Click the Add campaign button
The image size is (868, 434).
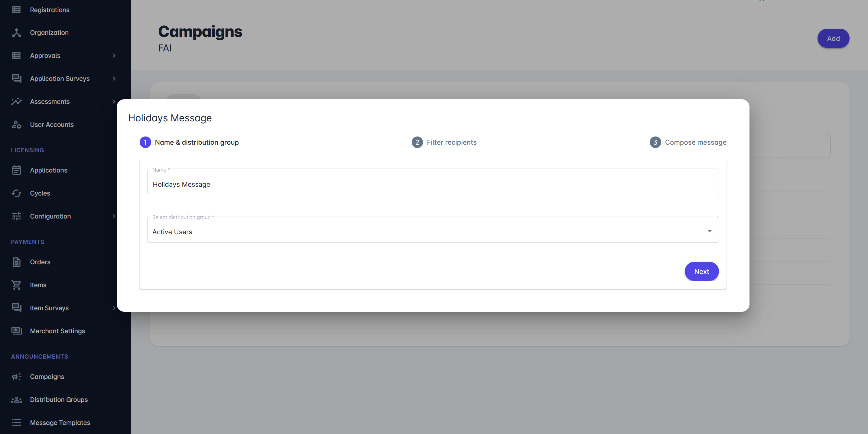(833, 38)
